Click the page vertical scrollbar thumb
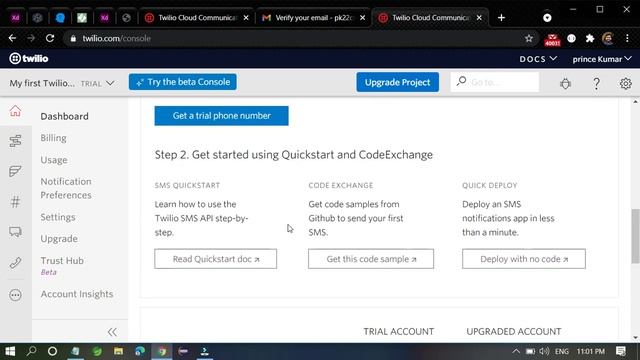Viewport: 640px width, 360px height. click(x=635, y=236)
